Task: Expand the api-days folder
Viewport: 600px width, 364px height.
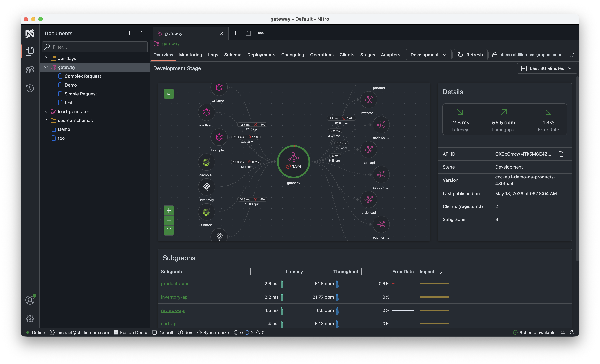Action: [46, 58]
